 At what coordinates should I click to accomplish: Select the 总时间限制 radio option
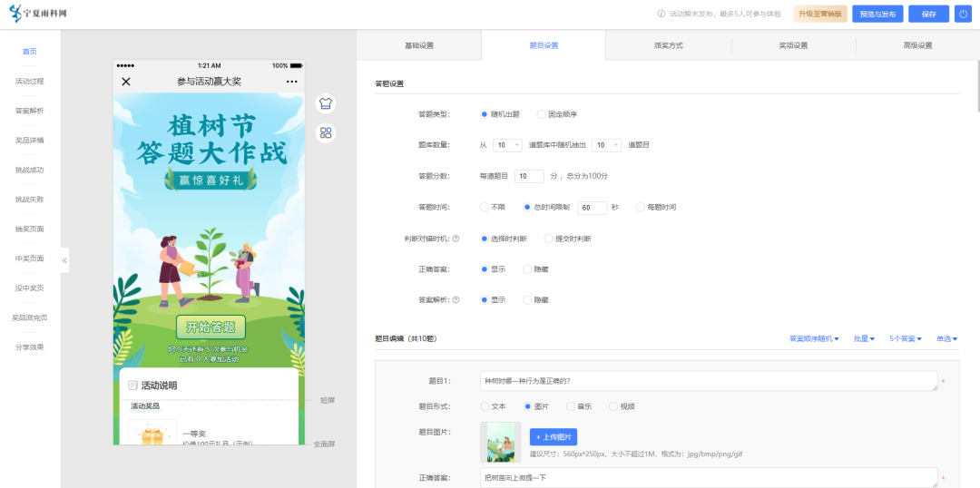click(527, 207)
